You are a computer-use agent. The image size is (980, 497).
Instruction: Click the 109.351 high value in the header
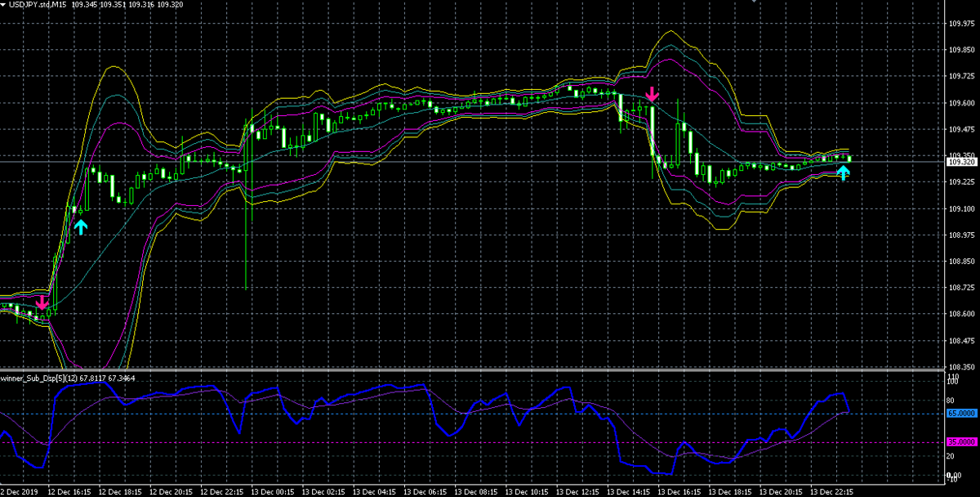pyautogui.click(x=114, y=5)
